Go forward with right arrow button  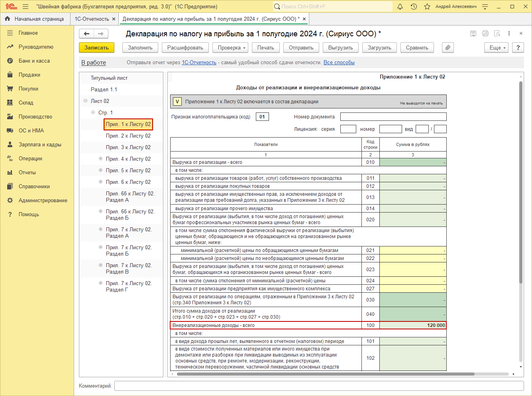click(101, 34)
